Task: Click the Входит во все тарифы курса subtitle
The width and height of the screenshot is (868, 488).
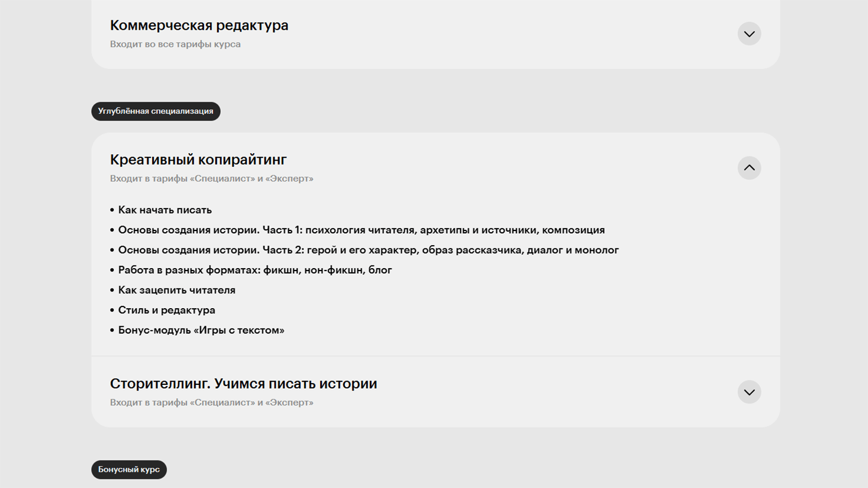Action: point(175,44)
